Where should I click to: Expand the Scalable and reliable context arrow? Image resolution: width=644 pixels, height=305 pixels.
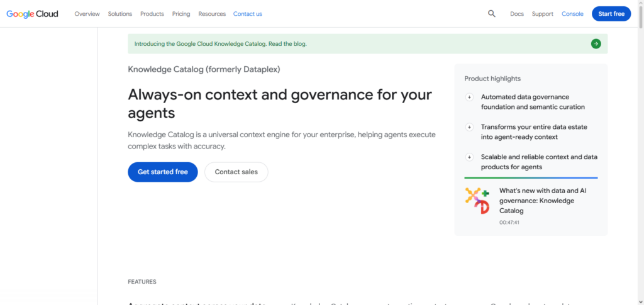(469, 157)
